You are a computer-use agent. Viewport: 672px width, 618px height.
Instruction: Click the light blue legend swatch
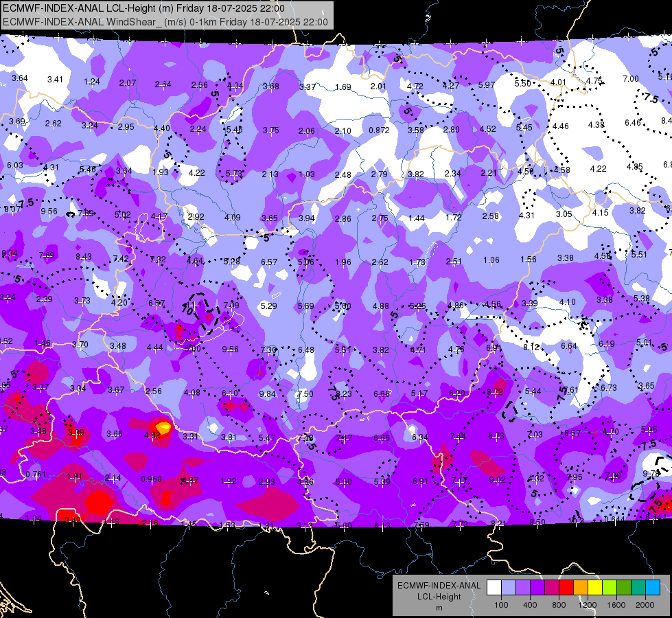(509, 588)
